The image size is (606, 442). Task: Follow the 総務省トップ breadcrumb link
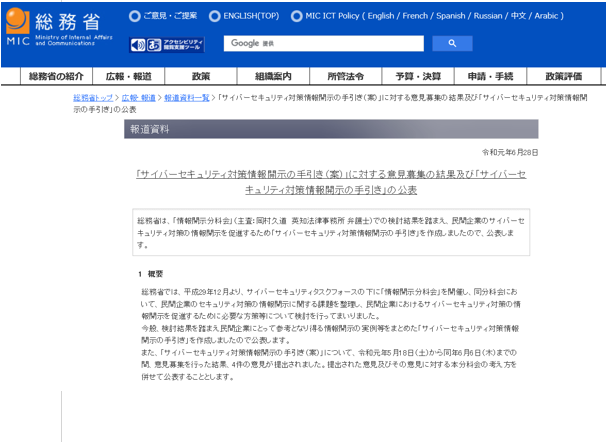93,98
